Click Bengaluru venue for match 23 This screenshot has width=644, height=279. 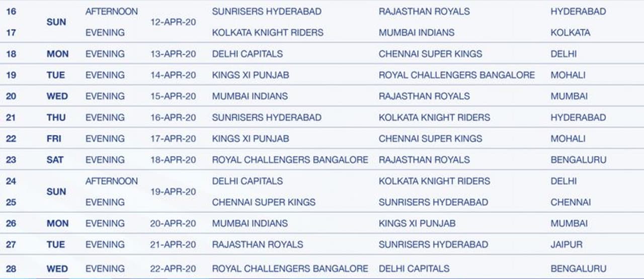click(x=578, y=160)
